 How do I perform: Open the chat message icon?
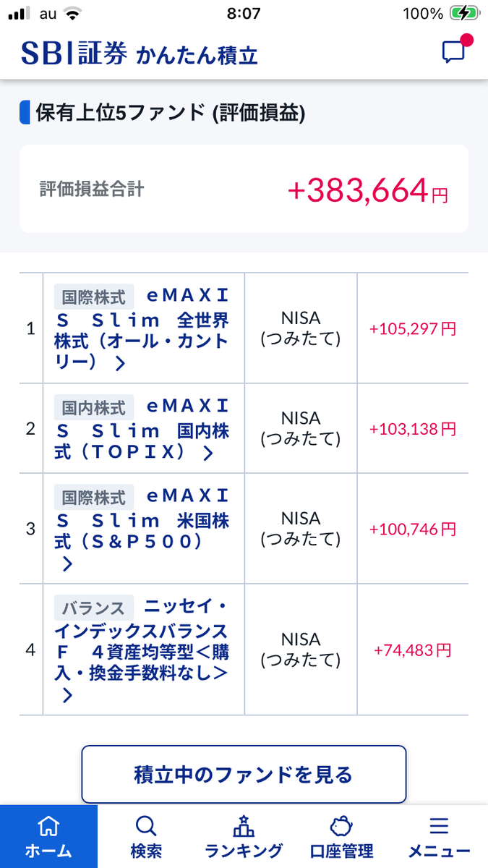click(455, 51)
